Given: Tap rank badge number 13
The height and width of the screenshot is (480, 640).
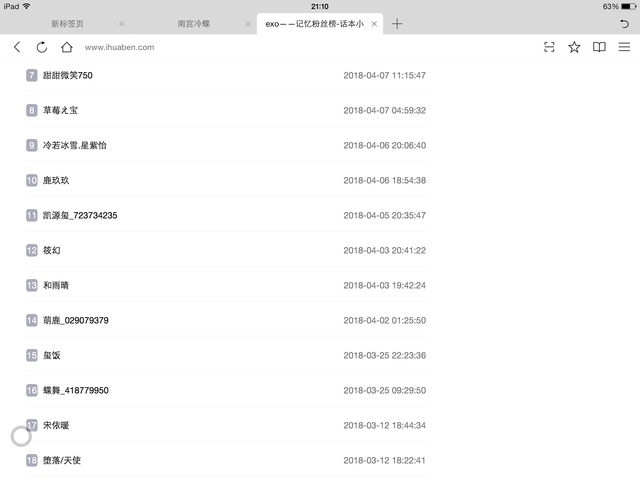Looking at the screenshot, I should (x=32, y=286).
